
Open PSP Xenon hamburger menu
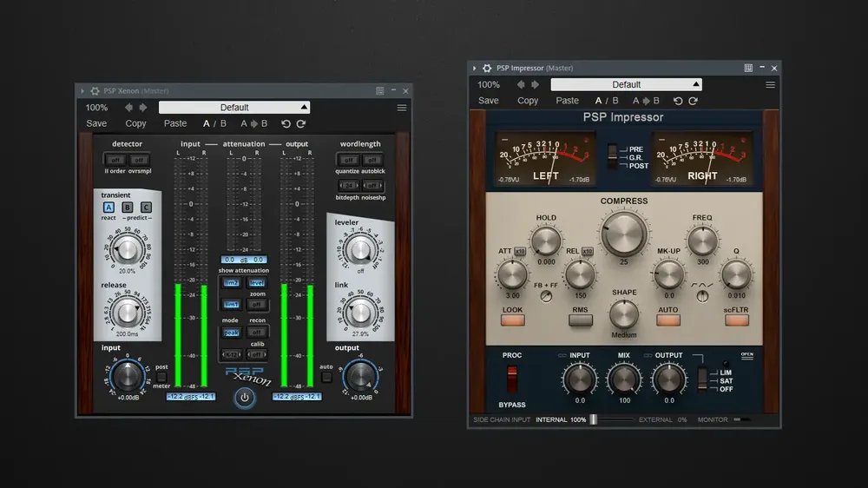402,108
